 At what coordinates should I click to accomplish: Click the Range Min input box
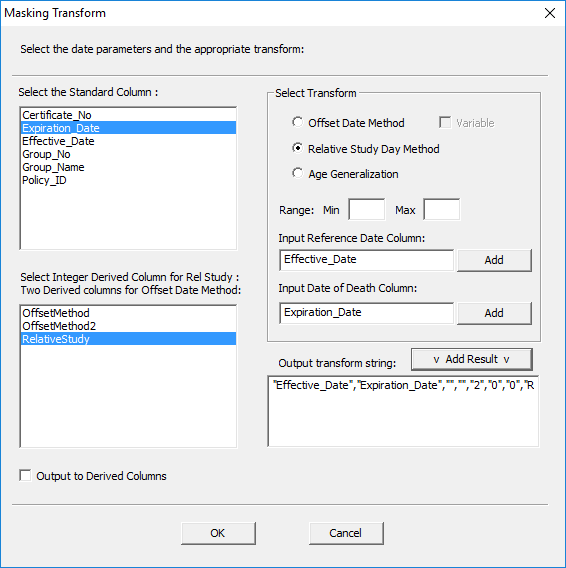pos(367,209)
